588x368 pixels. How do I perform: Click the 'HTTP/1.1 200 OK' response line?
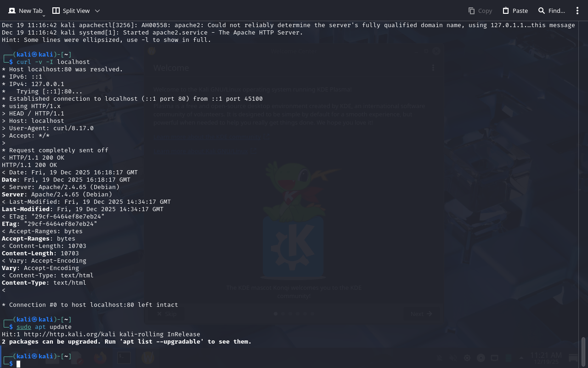(x=29, y=165)
